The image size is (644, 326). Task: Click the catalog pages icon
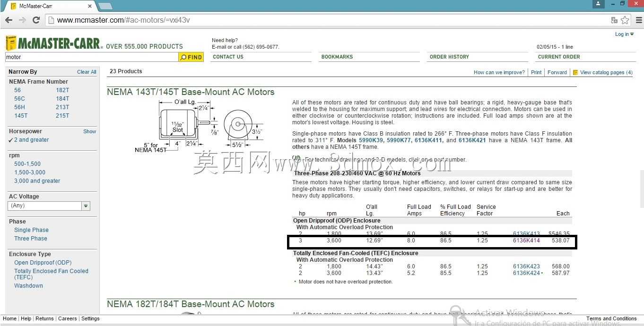pyautogui.click(x=575, y=72)
